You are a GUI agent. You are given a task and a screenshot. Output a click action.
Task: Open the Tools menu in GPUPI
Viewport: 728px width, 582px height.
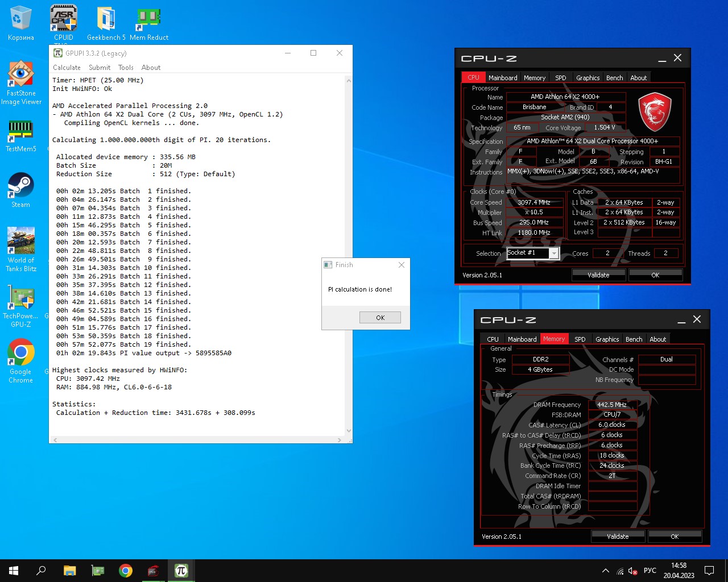[126, 67]
